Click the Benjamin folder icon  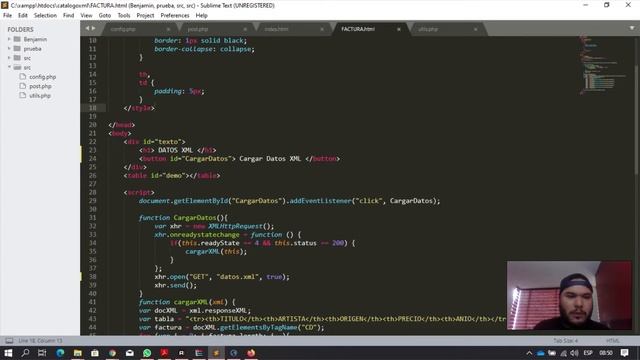point(17,39)
